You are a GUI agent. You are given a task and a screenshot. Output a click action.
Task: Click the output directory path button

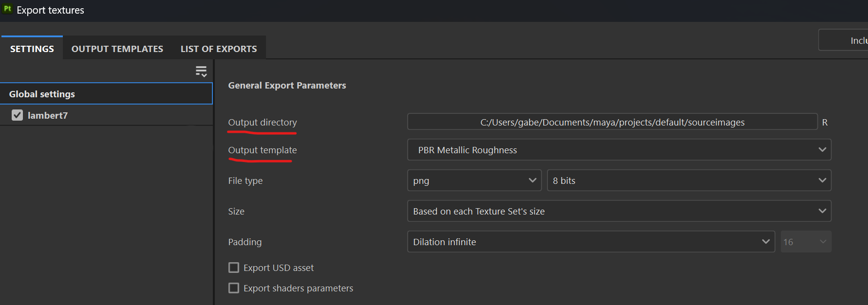[x=612, y=122]
